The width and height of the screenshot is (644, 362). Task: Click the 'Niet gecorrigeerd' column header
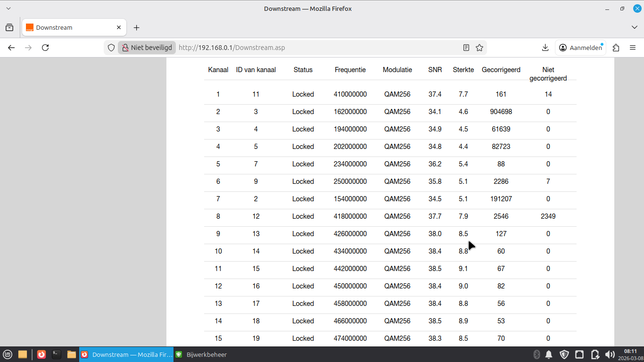tap(548, 74)
